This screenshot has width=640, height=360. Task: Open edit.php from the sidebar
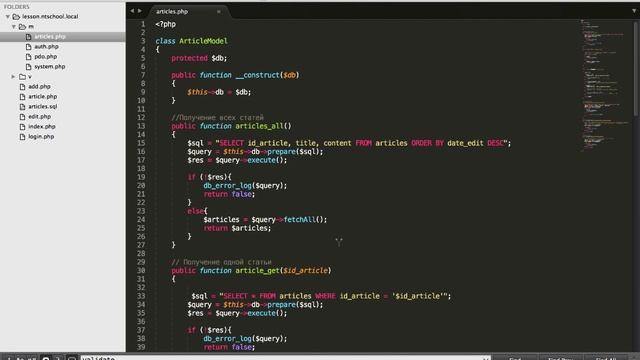[39, 117]
